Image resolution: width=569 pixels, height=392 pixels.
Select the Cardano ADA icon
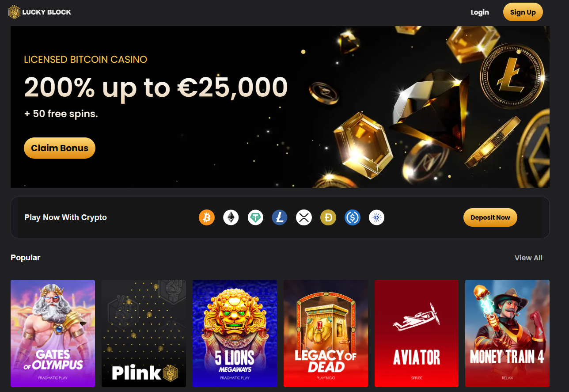pyautogui.click(x=377, y=217)
